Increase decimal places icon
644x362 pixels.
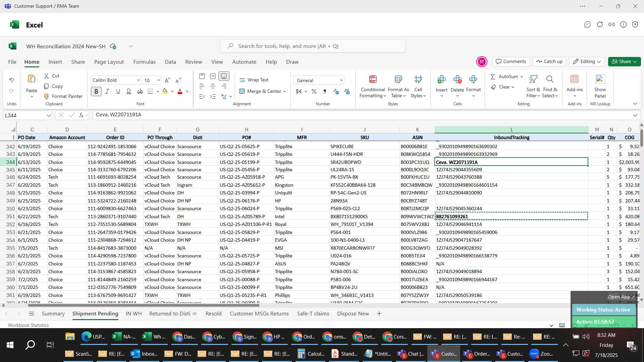pyautogui.click(x=336, y=92)
